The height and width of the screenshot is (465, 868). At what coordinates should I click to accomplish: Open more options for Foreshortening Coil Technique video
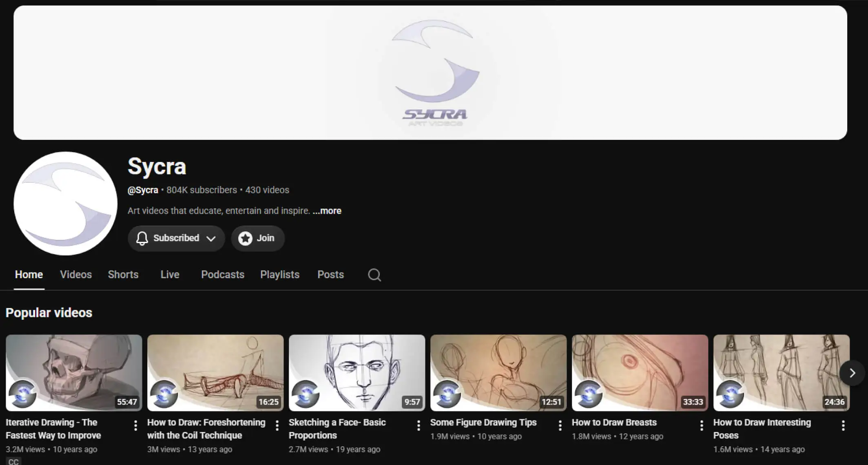pyautogui.click(x=277, y=426)
